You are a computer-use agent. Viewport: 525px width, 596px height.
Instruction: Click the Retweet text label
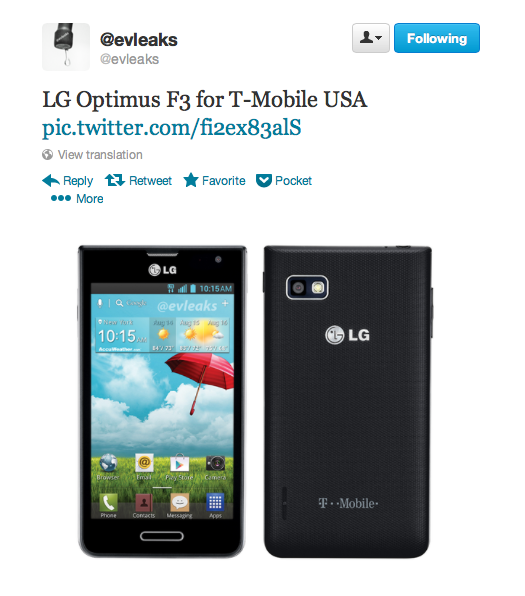tap(151, 181)
